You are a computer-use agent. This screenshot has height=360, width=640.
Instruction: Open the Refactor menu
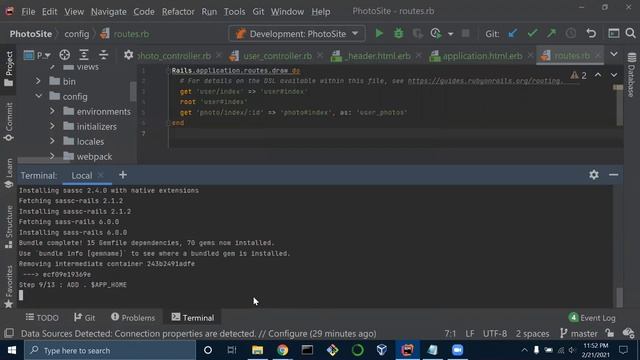pyautogui.click(x=178, y=11)
